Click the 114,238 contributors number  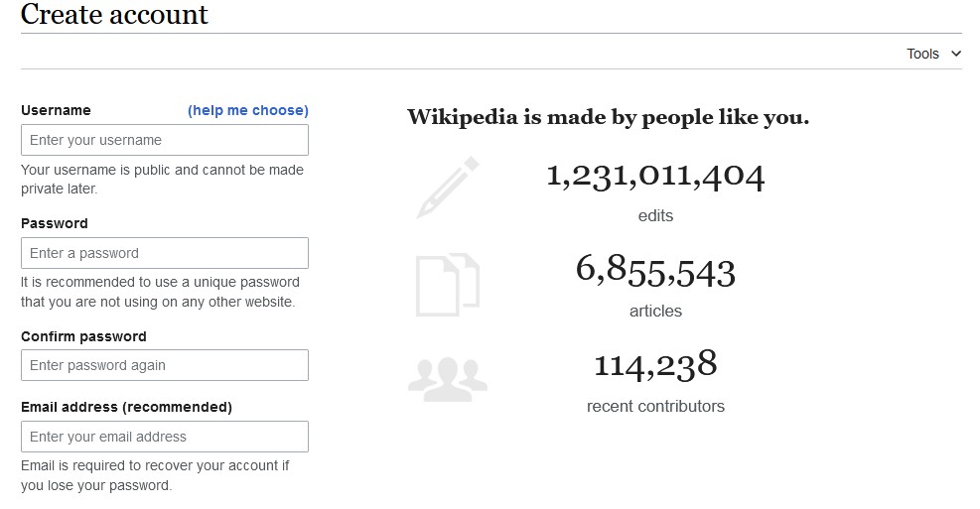(655, 365)
